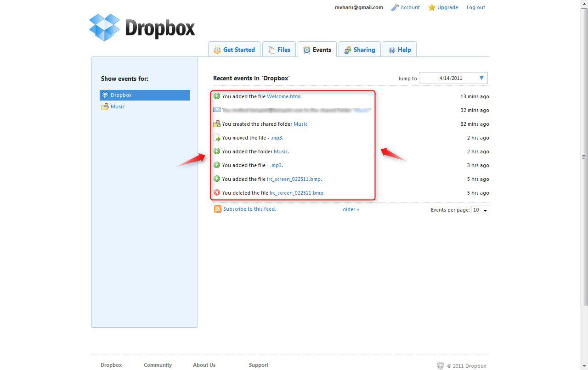Switch to the Sharing tab
The height and width of the screenshot is (370, 588).
click(360, 50)
